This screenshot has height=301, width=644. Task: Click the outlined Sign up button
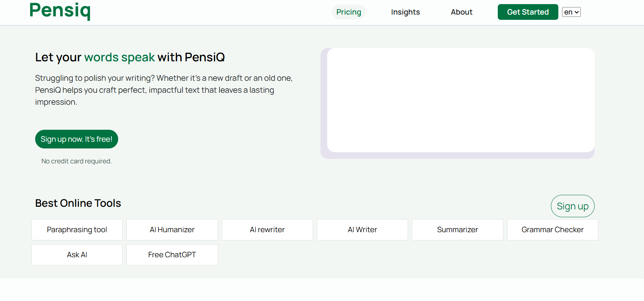point(573,206)
